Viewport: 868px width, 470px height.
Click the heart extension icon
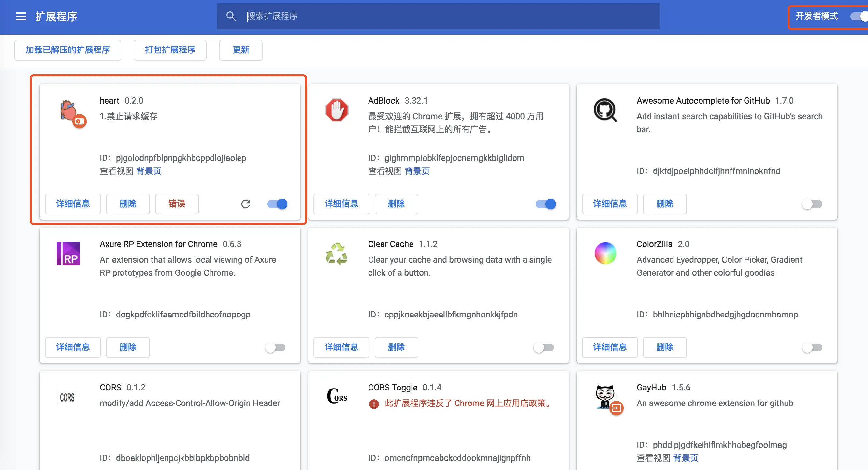coord(68,110)
